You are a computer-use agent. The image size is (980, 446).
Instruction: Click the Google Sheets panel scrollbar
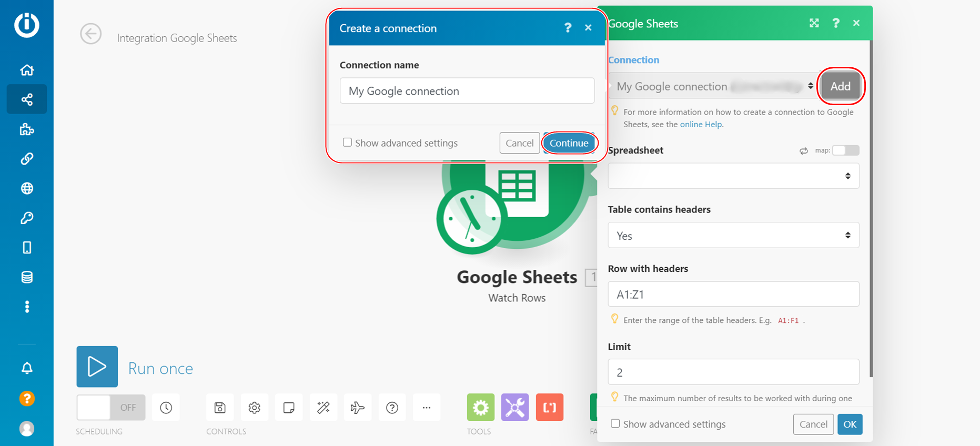[871, 209]
